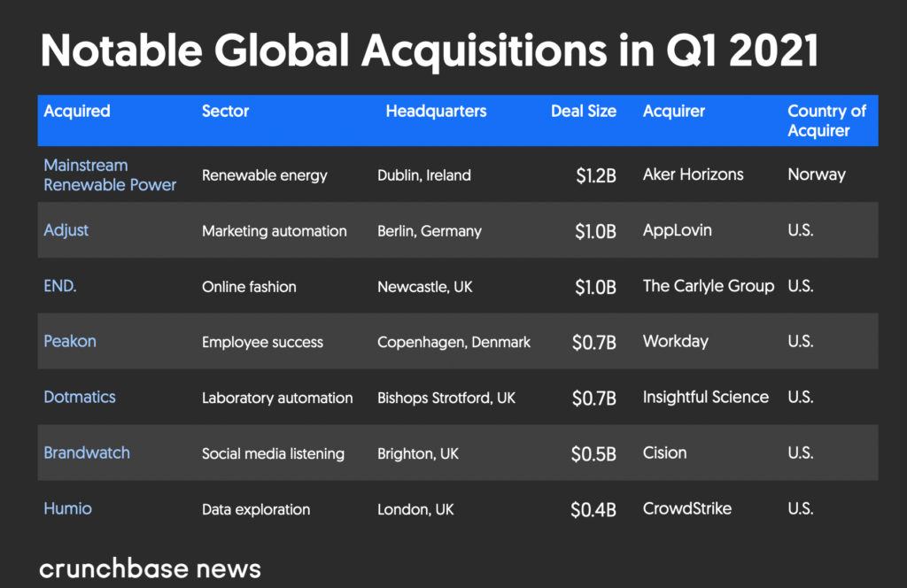Click the Copenhagen, Denmark cell
This screenshot has width=907, height=588.
click(x=453, y=343)
